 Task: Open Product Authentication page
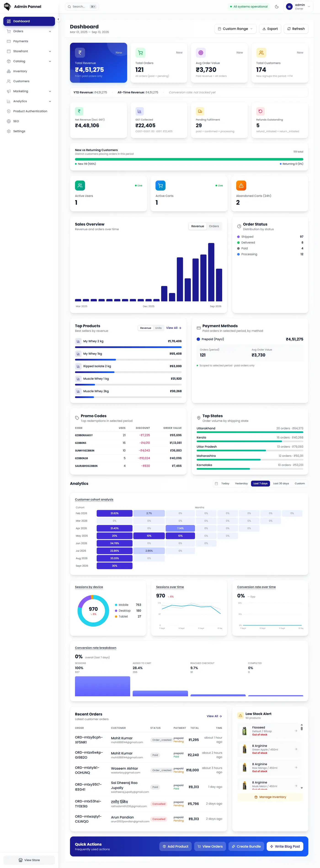[29, 111]
